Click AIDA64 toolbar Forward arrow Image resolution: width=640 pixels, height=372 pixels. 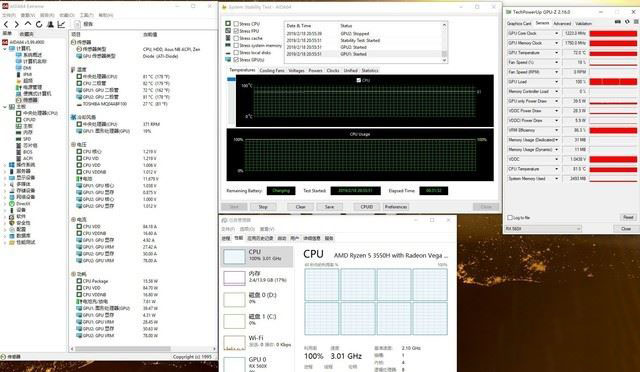click(17, 25)
